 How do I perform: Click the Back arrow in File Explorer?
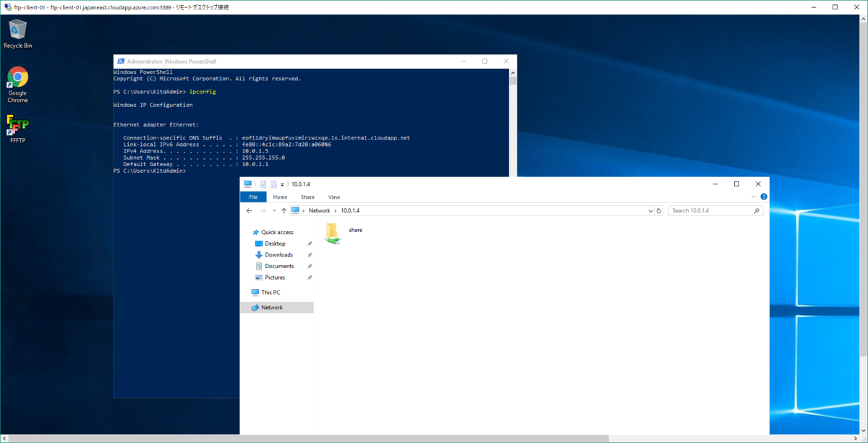[249, 210]
